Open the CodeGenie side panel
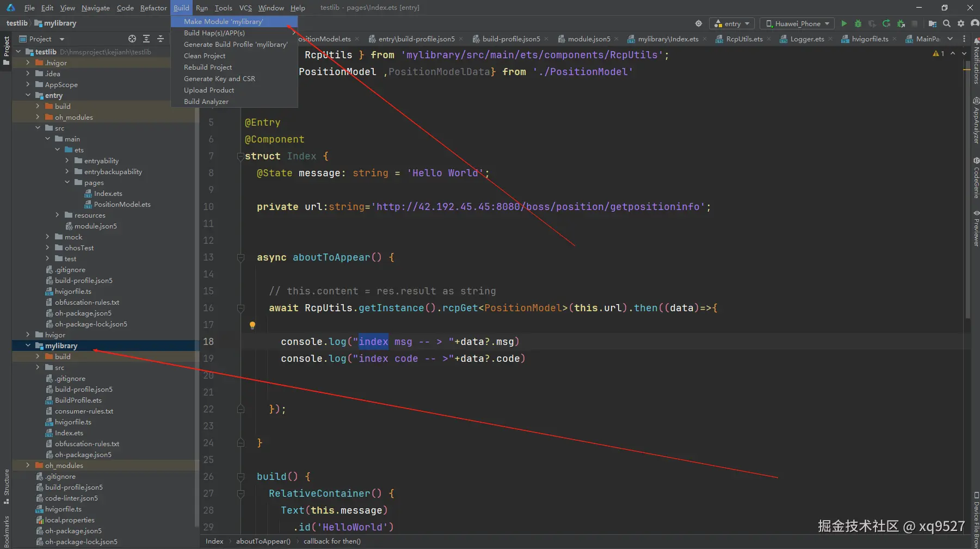 tap(976, 178)
